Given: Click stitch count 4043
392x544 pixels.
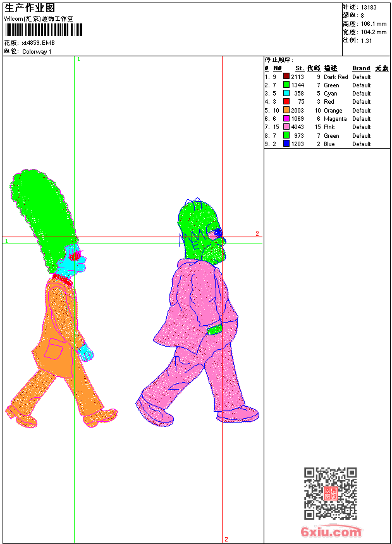Looking at the screenshot, I should point(297,127).
